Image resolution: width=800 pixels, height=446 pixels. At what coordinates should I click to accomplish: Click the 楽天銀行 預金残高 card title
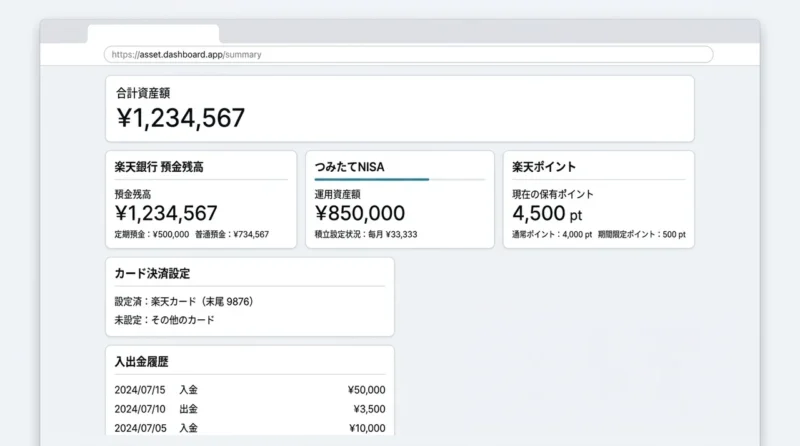(x=159, y=167)
